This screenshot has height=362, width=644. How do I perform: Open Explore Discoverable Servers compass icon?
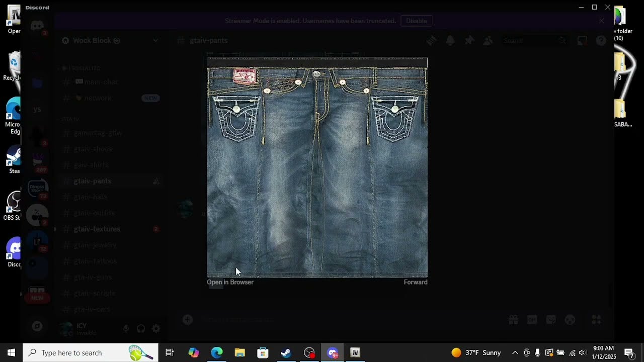click(x=37, y=326)
